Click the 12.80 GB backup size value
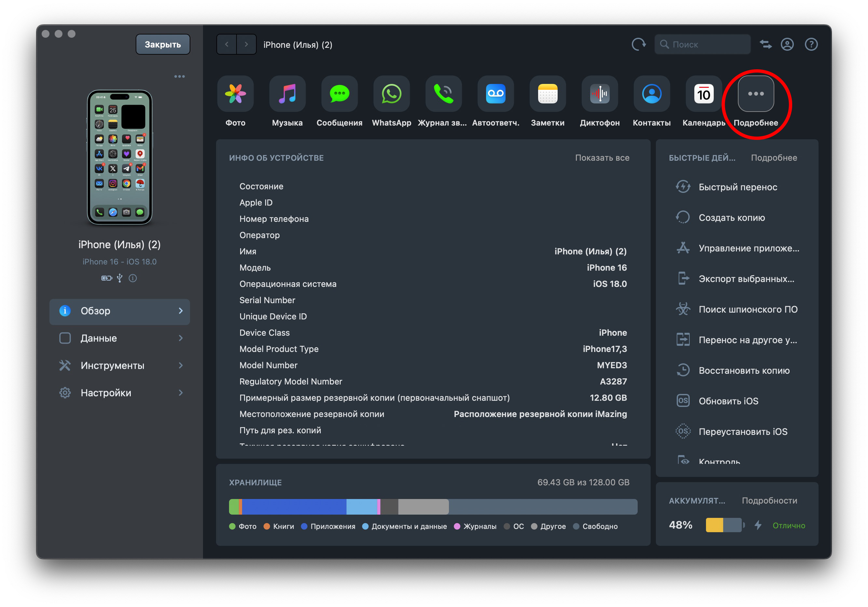The width and height of the screenshot is (868, 607). [x=608, y=398]
